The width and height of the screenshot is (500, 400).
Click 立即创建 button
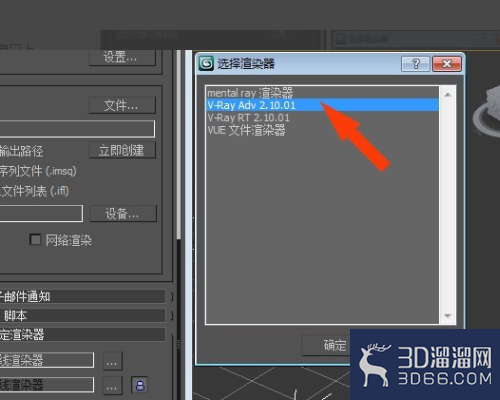[122, 150]
